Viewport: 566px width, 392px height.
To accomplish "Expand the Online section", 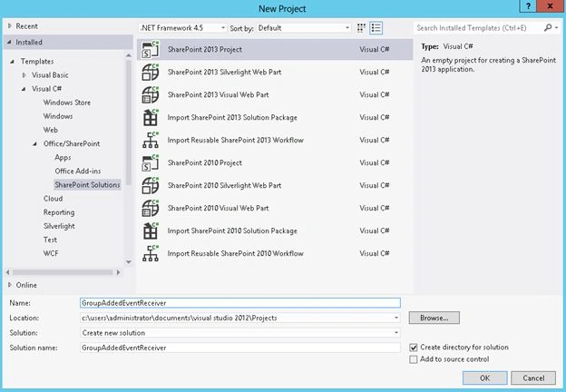I will tap(10, 285).
